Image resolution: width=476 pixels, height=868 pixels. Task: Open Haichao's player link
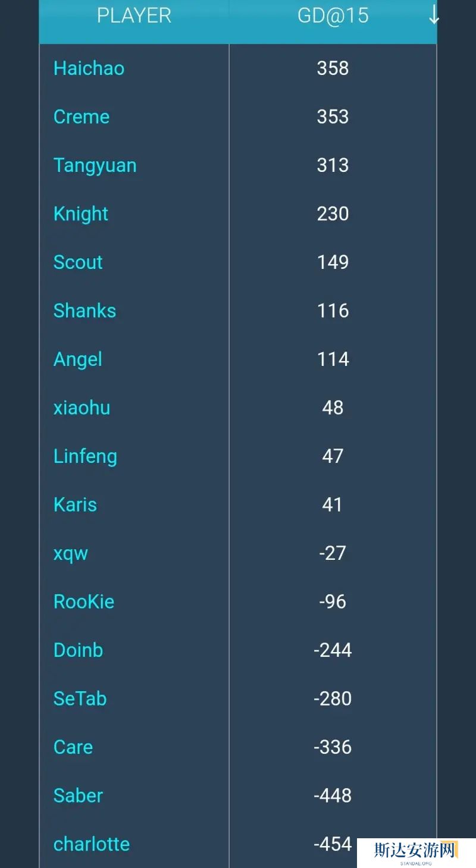point(89,68)
